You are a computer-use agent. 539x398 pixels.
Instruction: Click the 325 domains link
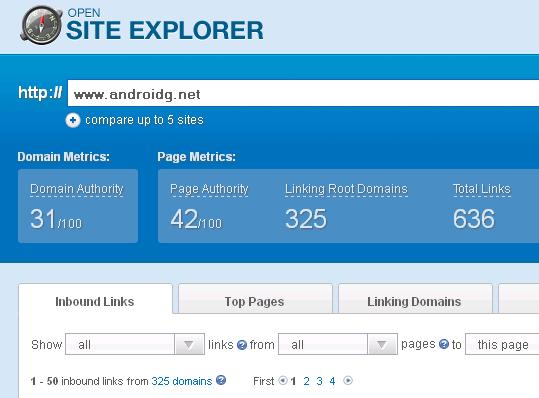[182, 381]
